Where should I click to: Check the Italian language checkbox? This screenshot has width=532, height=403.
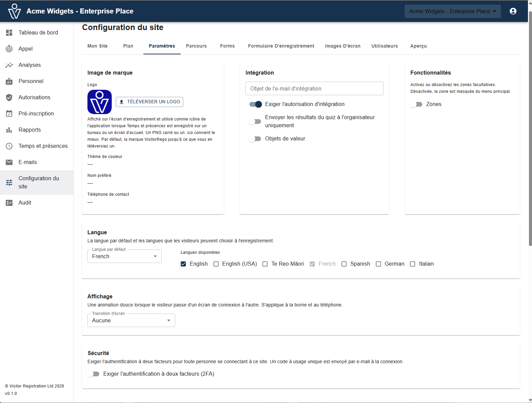[x=413, y=264]
